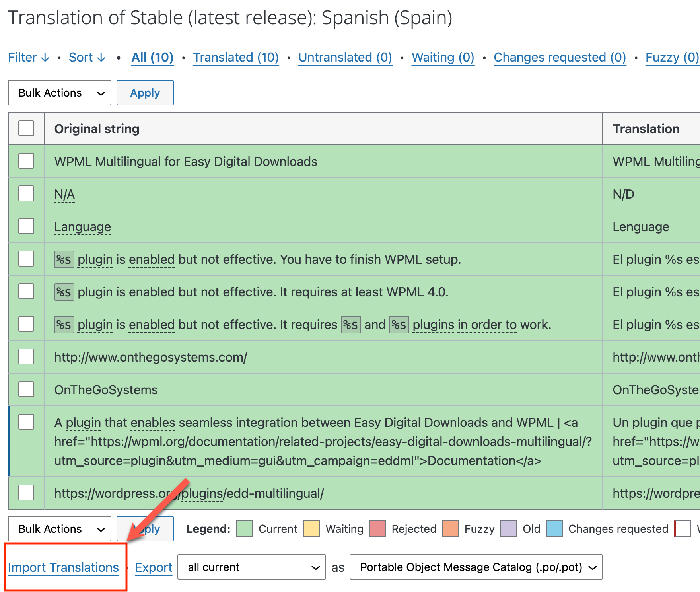700x592 pixels.
Task: Open the Untranslated (0) filter tab
Action: pos(344,57)
